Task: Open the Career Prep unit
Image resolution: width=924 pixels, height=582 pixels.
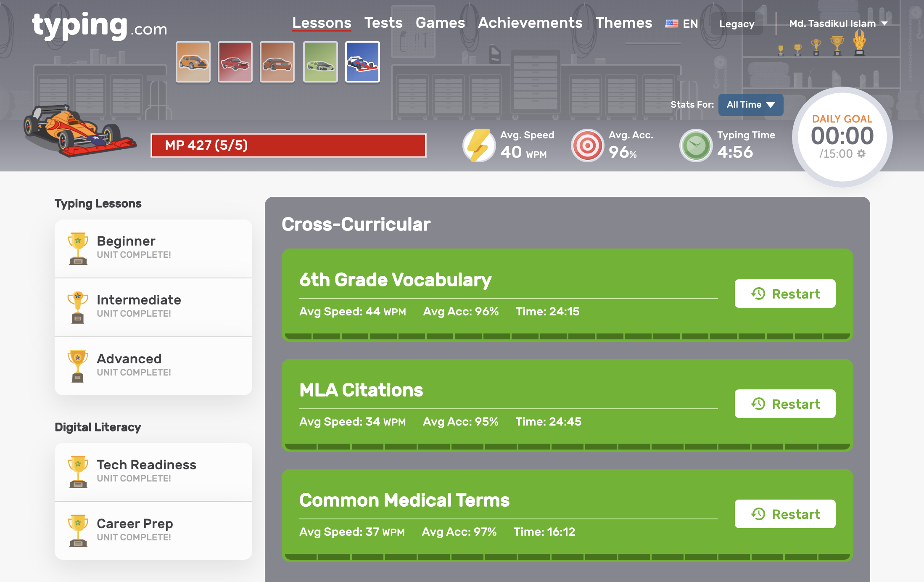Action: [x=153, y=531]
